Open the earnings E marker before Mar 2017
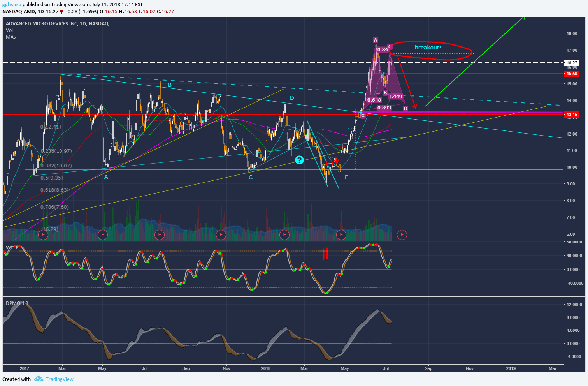Image resolution: width=588 pixels, height=386 pixels. [x=43, y=234]
